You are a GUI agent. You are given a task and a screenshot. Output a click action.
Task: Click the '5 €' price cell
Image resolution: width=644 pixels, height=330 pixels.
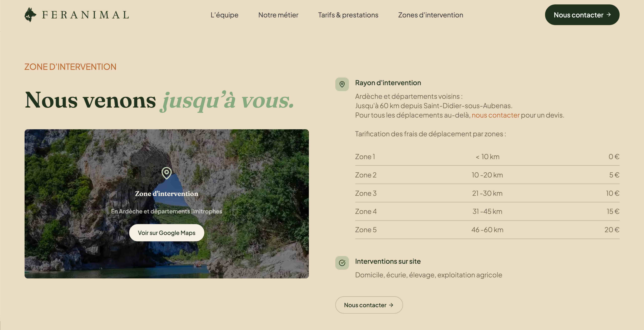pos(614,175)
